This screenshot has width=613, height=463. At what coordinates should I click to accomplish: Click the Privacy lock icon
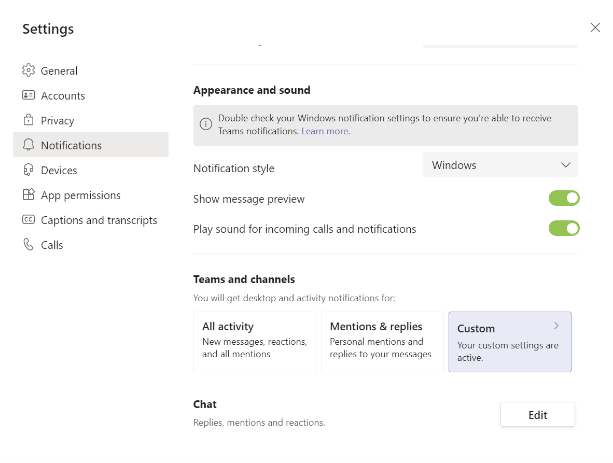pos(28,120)
